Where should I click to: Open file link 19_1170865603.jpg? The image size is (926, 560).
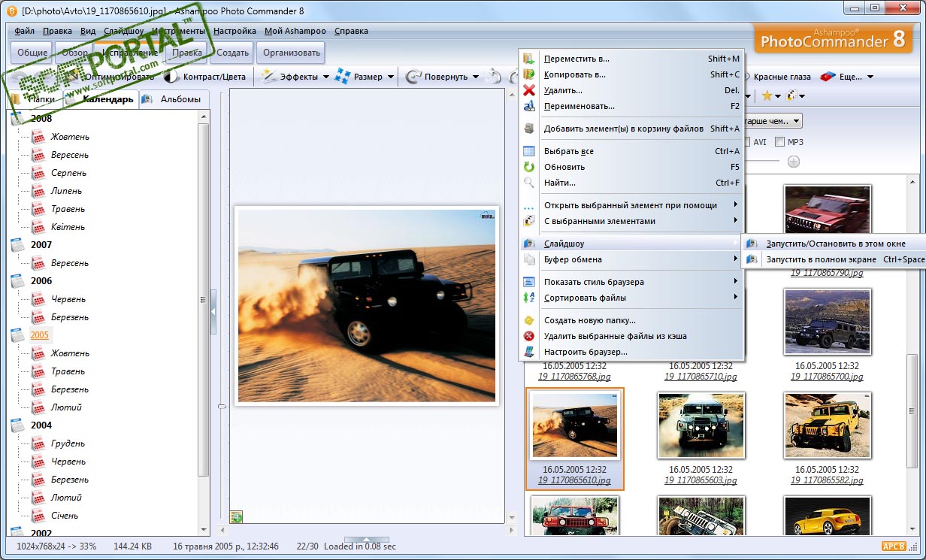pyautogui.click(x=701, y=480)
